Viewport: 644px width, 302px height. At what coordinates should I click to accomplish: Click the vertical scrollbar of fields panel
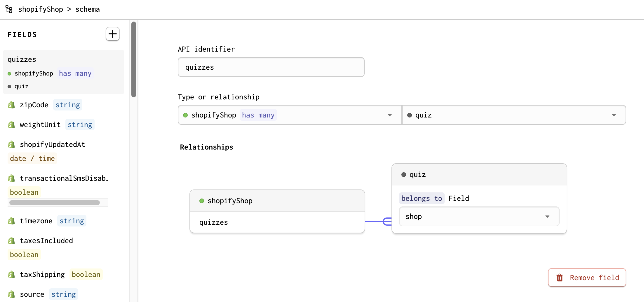coord(134,59)
